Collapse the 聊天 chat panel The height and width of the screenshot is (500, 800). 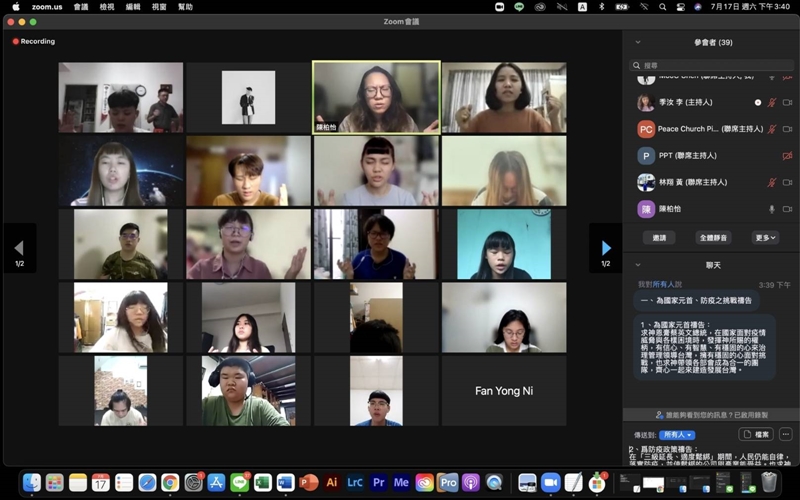point(638,265)
